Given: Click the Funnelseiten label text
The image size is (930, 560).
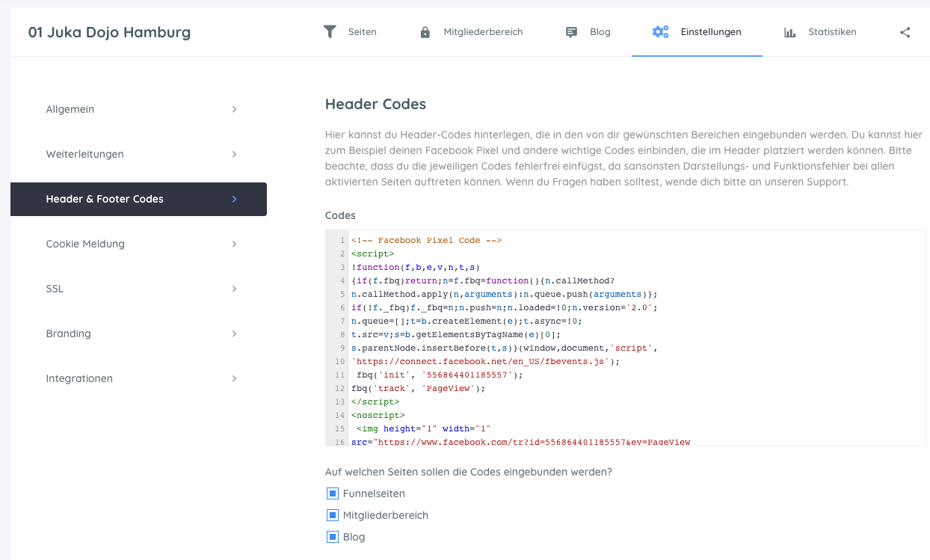Looking at the screenshot, I should click(374, 493).
